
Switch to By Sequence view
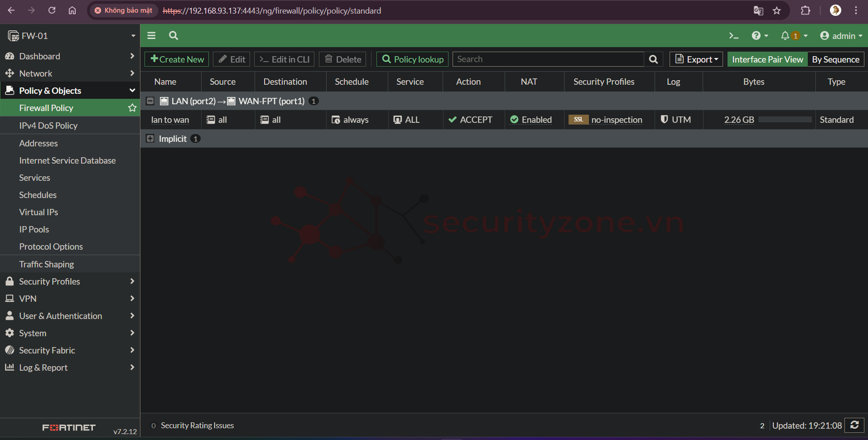point(835,59)
